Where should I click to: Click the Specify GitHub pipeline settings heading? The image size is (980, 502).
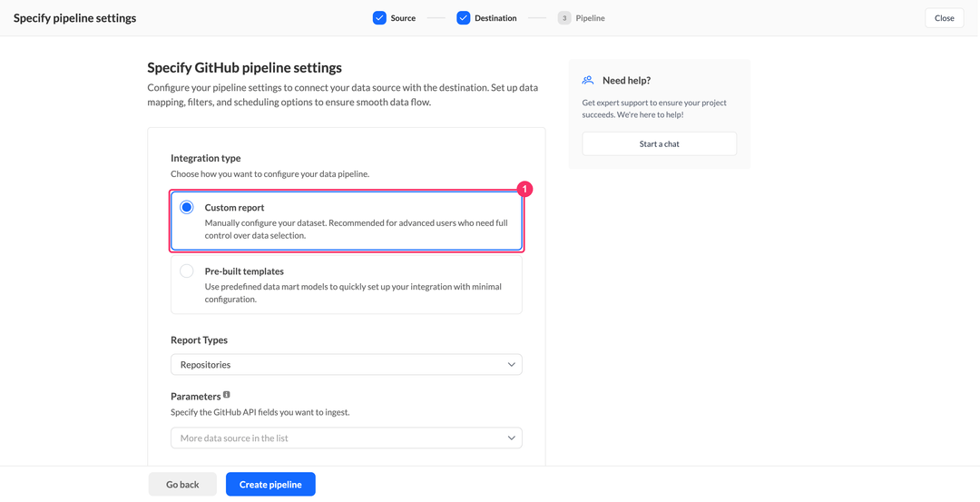coord(244,67)
